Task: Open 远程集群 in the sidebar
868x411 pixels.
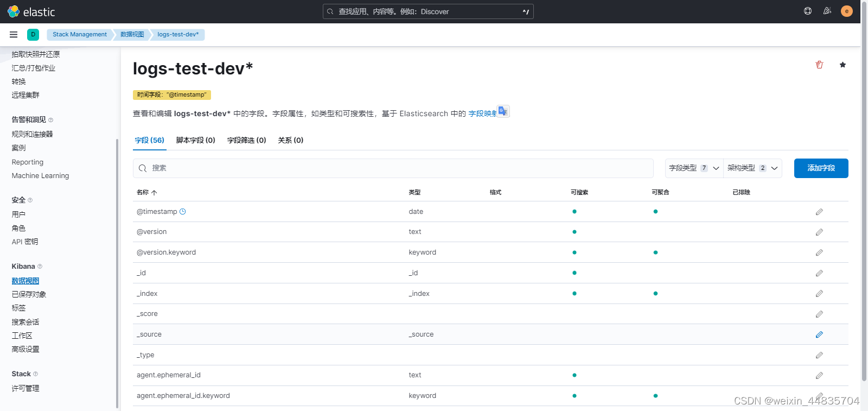Action: pyautogui.click(x=25, y=95)
